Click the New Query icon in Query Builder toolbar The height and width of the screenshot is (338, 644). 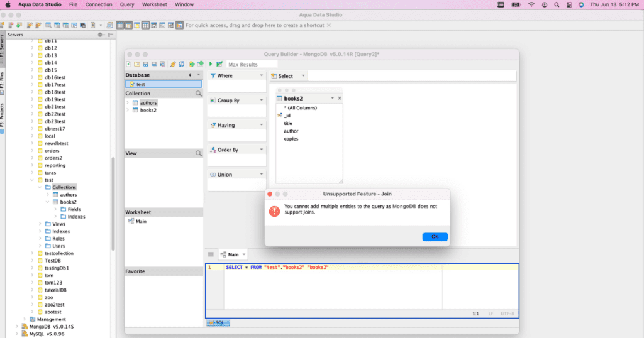[128, 65]
